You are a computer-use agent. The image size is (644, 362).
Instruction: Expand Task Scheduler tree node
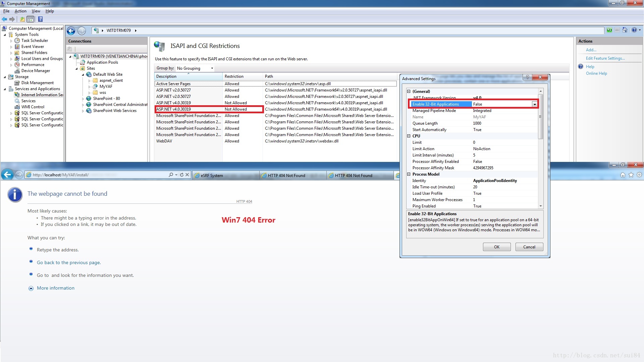point(11,41)
